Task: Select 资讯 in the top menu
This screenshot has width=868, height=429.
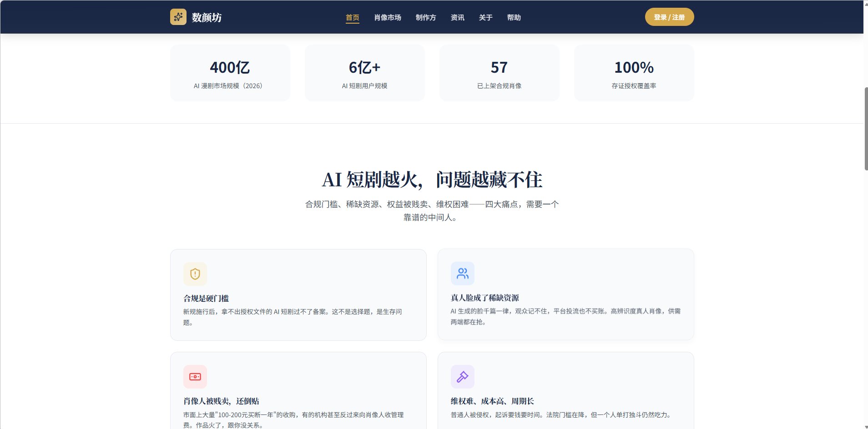Action: [458, 17]
